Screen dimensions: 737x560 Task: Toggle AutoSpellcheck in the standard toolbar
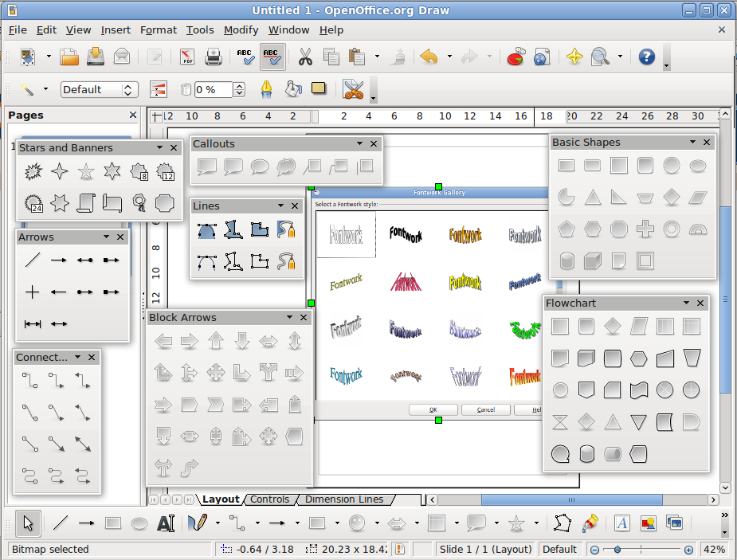point(272,57)
